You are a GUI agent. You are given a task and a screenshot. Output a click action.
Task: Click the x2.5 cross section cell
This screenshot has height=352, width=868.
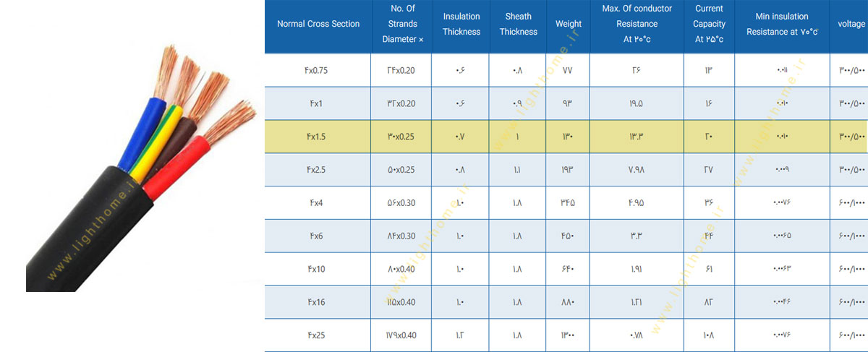[x=317, y=170]
